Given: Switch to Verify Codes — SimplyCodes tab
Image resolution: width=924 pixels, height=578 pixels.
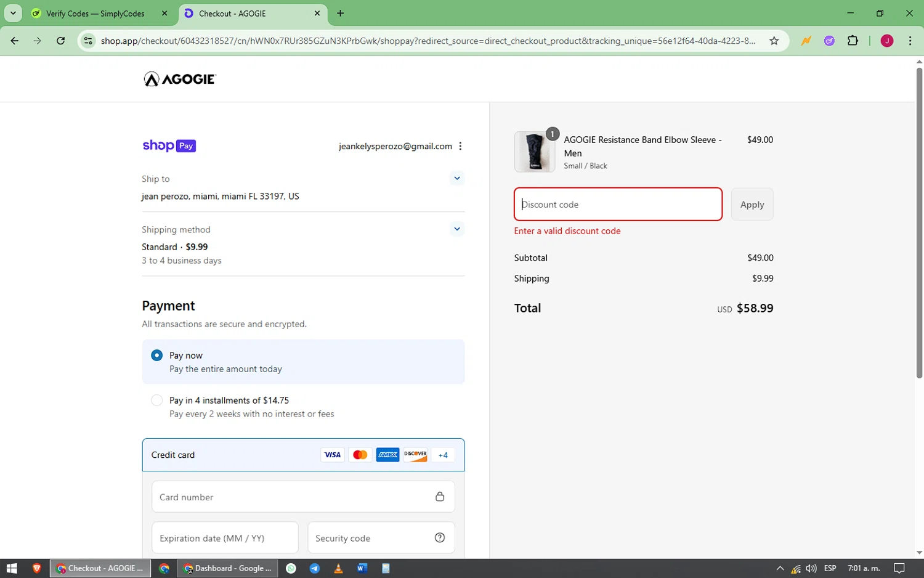Looking at the screenshot, I should point(95,14).
